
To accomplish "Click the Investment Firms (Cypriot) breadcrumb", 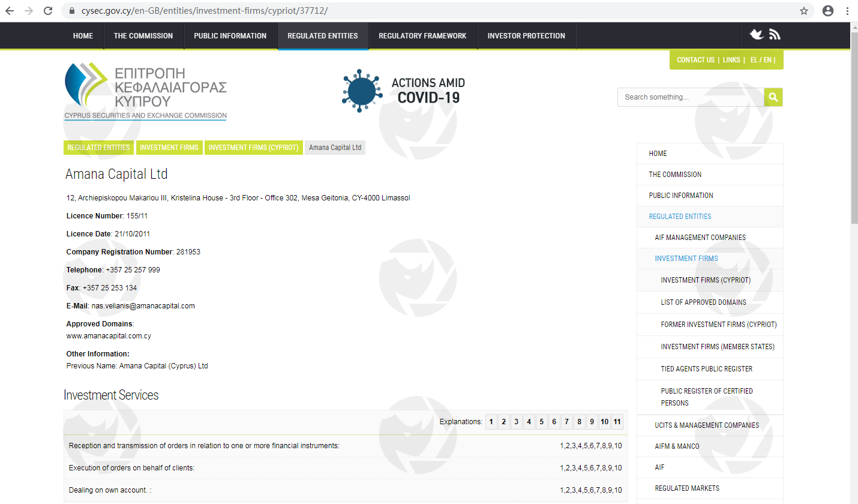I will 253,148.
